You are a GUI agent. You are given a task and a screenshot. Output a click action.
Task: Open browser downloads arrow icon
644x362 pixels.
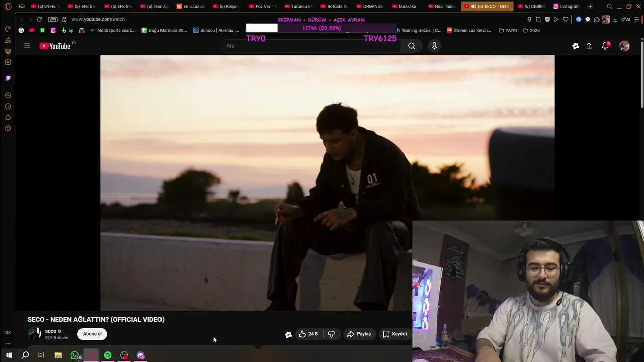tap(615, 19)
